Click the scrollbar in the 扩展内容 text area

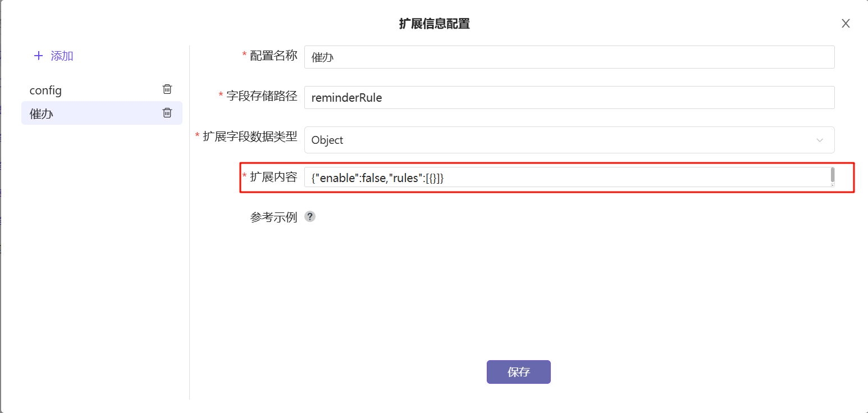coord(832,174)
